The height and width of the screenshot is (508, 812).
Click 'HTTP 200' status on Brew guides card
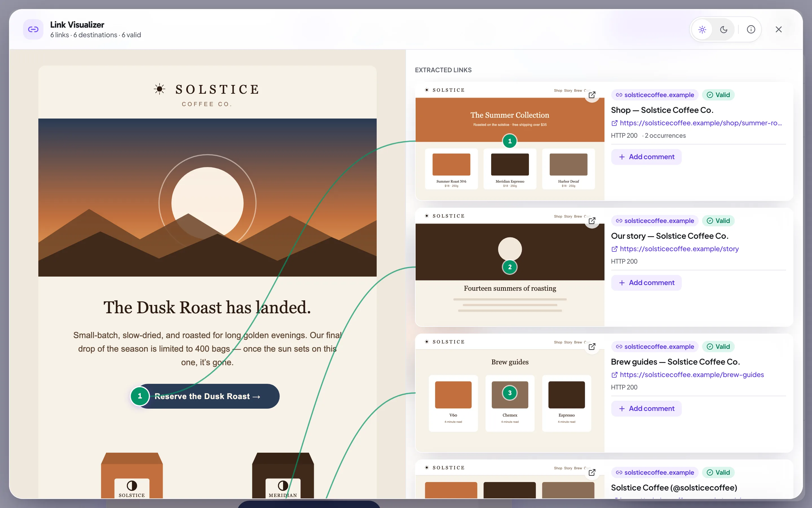coord(624,387)
